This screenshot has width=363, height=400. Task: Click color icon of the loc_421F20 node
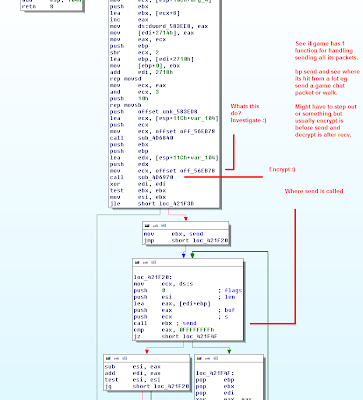point(137,262)
